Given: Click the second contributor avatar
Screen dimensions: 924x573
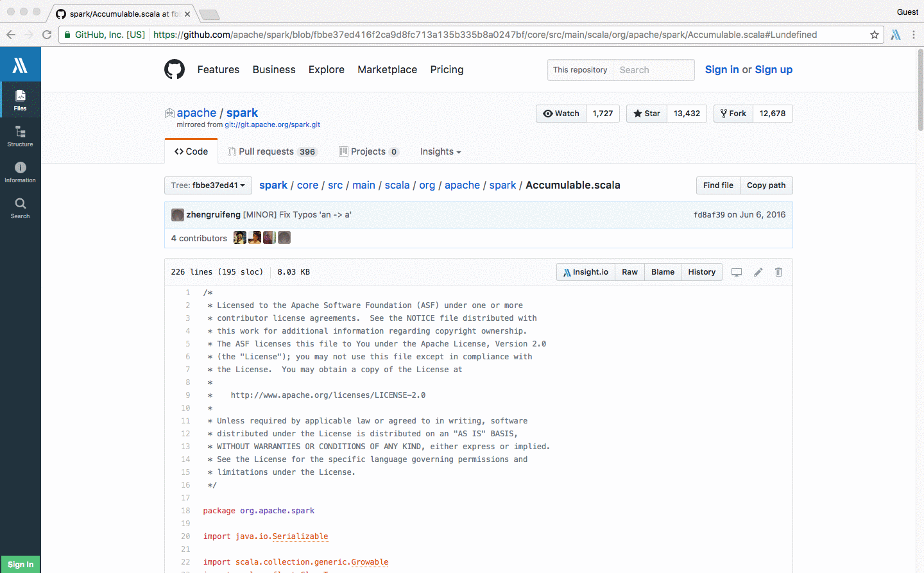Looking at the screenshot, I should coord(255,238).
